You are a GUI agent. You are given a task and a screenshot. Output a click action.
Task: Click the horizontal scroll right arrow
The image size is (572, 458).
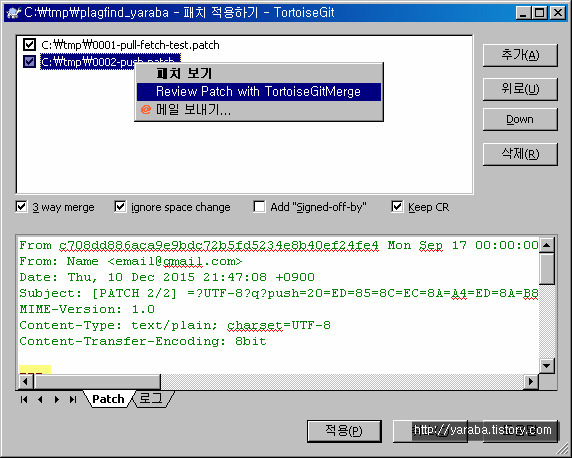tap(531, 382)
